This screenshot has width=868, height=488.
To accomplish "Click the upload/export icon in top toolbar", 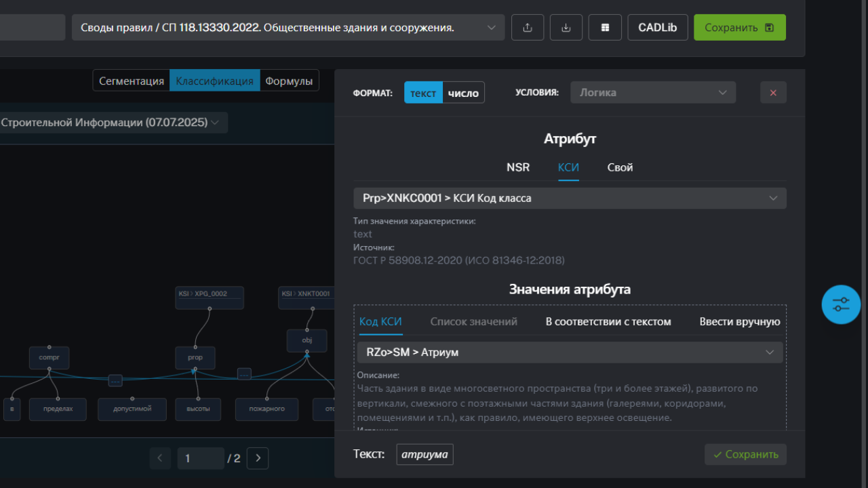I will pos(528,28).
